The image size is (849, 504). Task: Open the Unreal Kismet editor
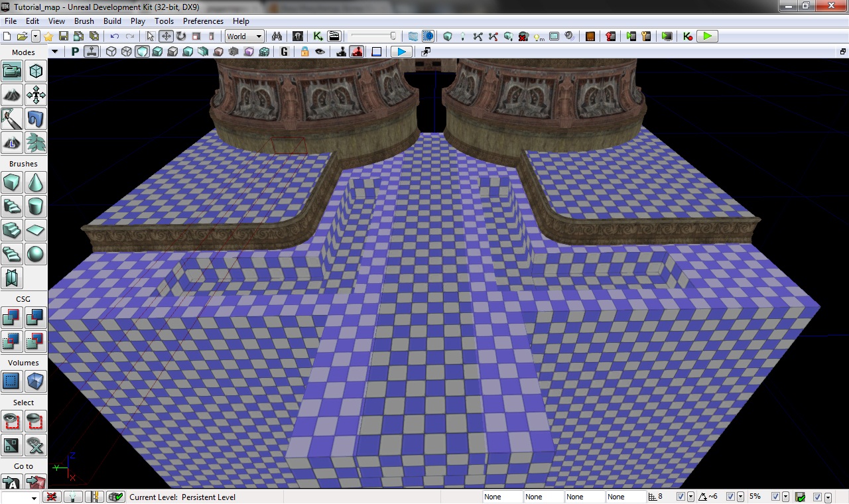point(318,36)
